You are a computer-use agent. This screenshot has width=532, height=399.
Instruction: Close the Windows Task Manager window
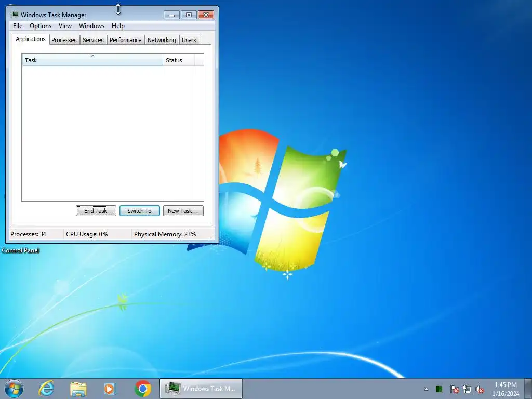click(x=206, y=15)
